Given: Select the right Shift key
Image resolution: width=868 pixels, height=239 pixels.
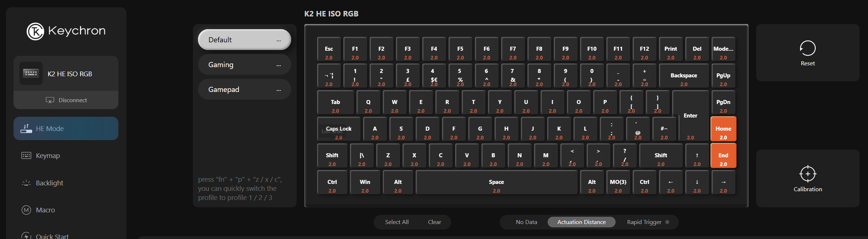Looking at the screenshot, I should point(661,155).
